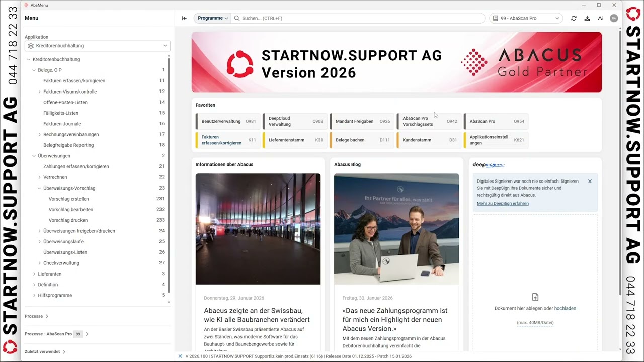Expand the Verrechnen node

pos(40,177)
